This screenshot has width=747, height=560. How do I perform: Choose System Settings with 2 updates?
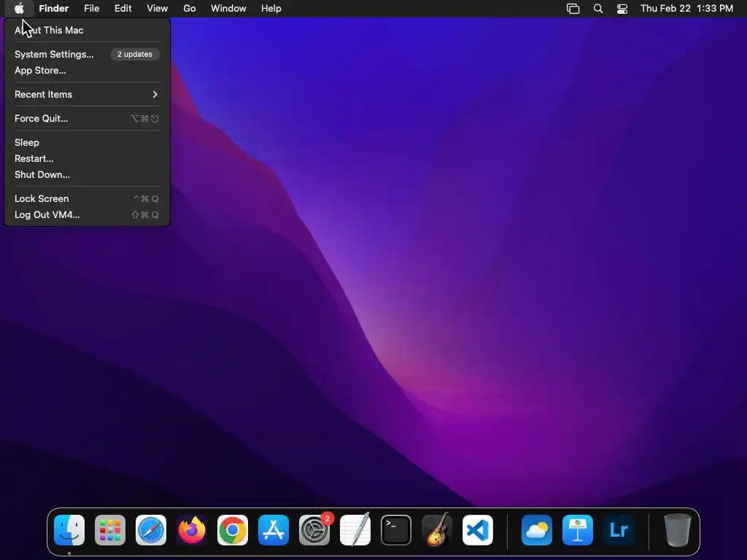click(x=86, y=54)
